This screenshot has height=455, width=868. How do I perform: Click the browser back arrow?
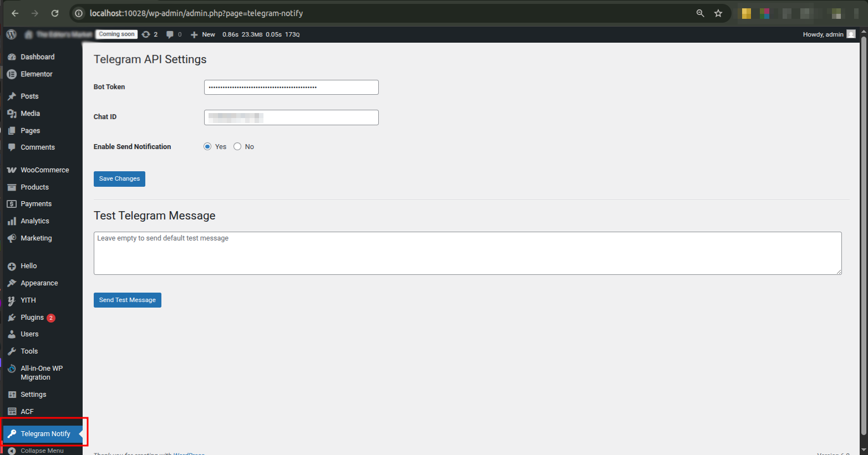click(x=15, y=13)
